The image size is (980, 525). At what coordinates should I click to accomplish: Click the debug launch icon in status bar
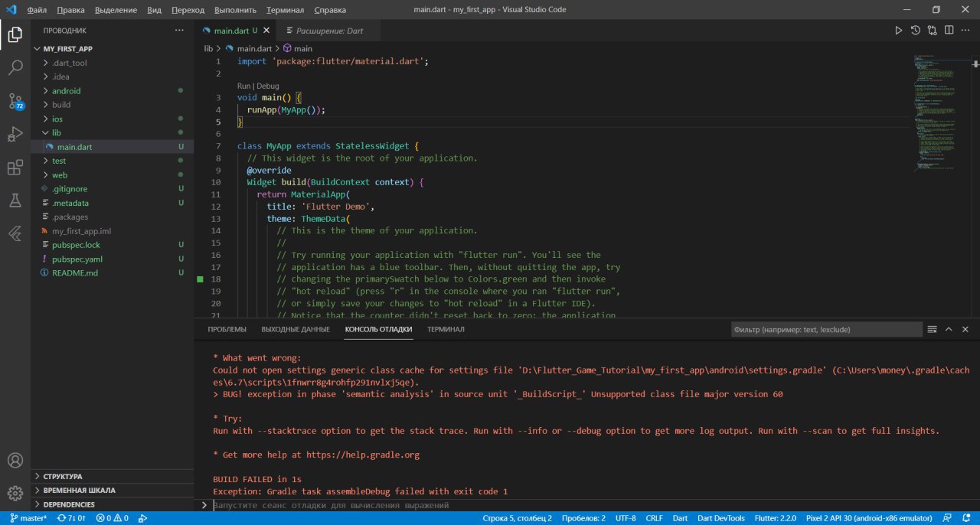(143, 518)
